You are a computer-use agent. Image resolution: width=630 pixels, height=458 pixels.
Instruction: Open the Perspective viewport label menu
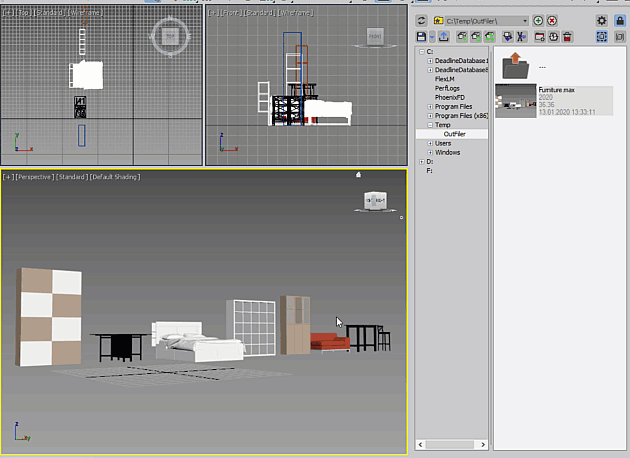(35, 177)
